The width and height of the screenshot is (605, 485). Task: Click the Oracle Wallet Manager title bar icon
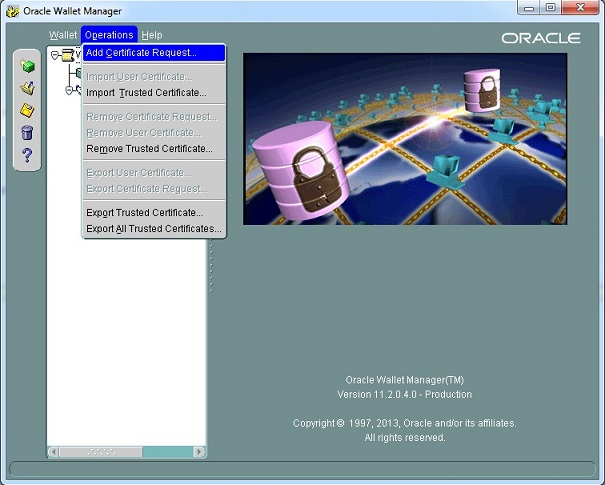coord(13,11)
